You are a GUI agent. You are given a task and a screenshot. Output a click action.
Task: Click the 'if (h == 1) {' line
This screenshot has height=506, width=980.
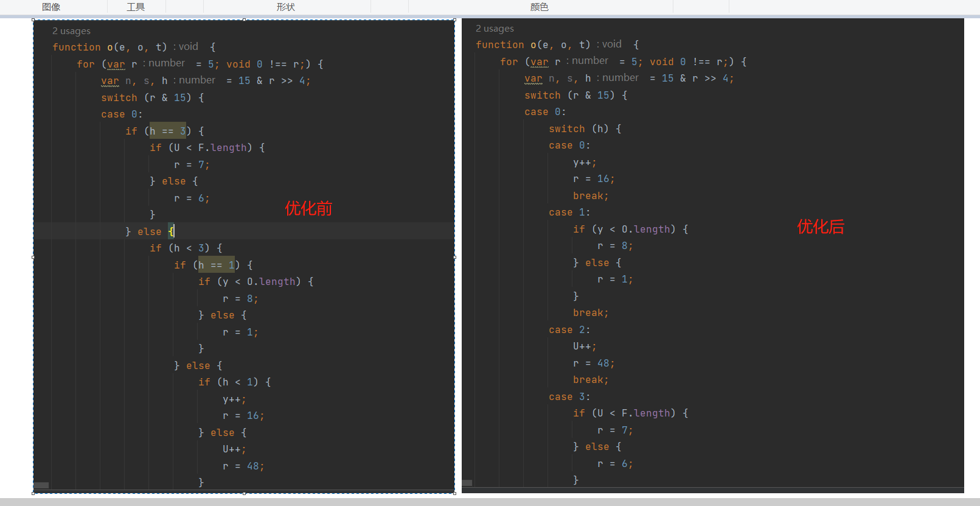[214, 265]
